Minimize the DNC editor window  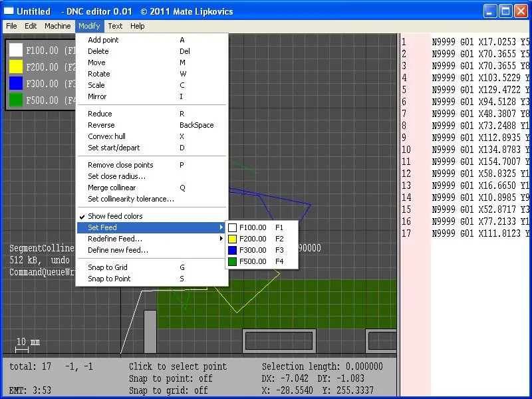coord(489,11)
